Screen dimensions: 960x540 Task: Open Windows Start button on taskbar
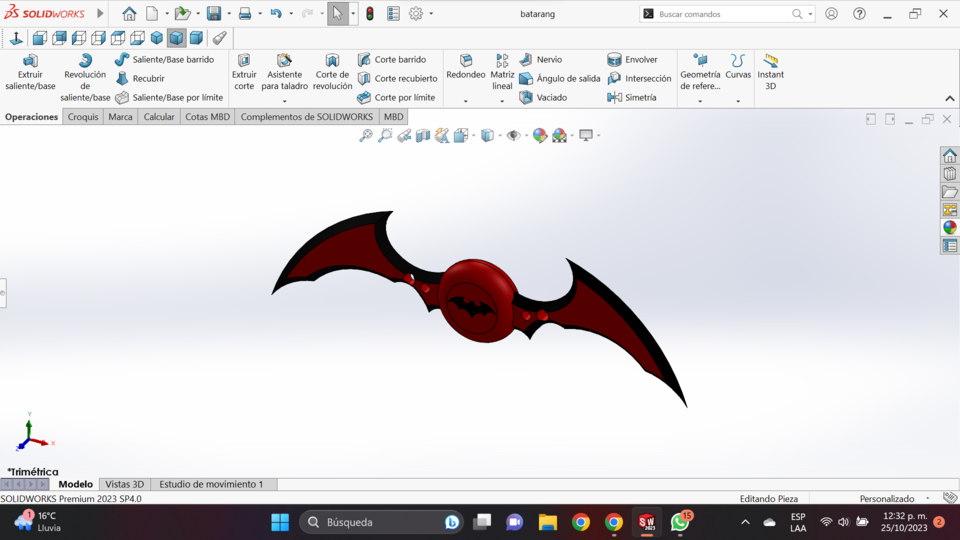coord(280,522)
